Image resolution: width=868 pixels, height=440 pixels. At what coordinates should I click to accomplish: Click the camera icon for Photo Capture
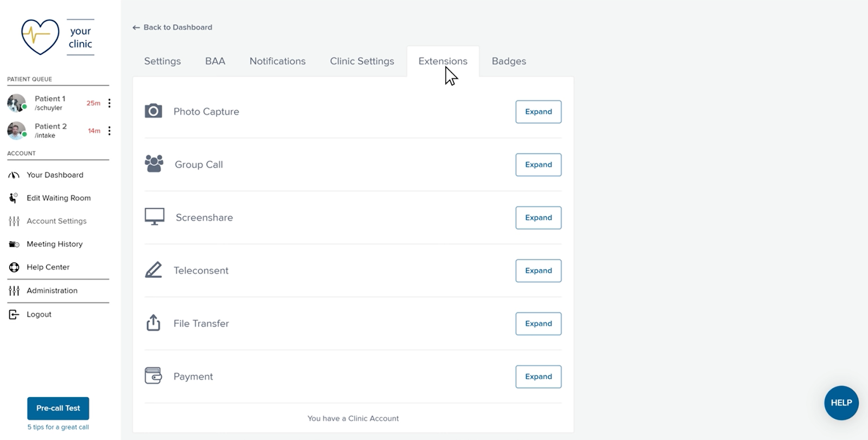pyautogui.click(x=154, y=111)
